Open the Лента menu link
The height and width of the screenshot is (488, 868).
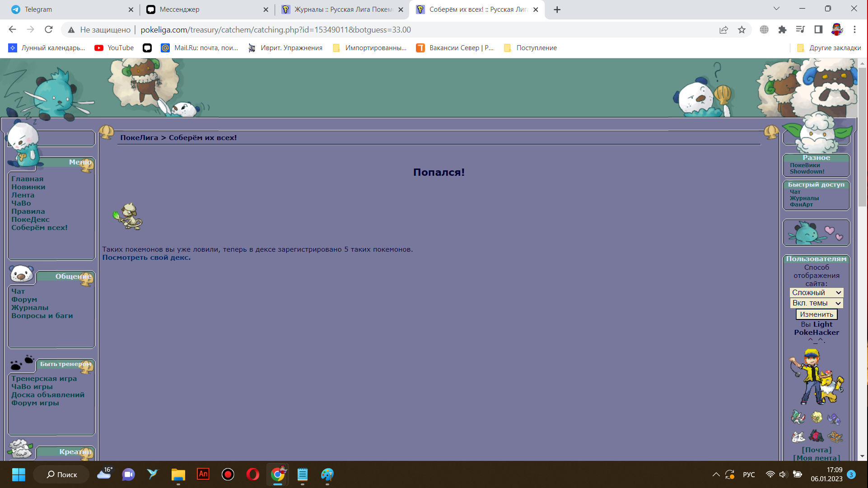pos(23,195)
